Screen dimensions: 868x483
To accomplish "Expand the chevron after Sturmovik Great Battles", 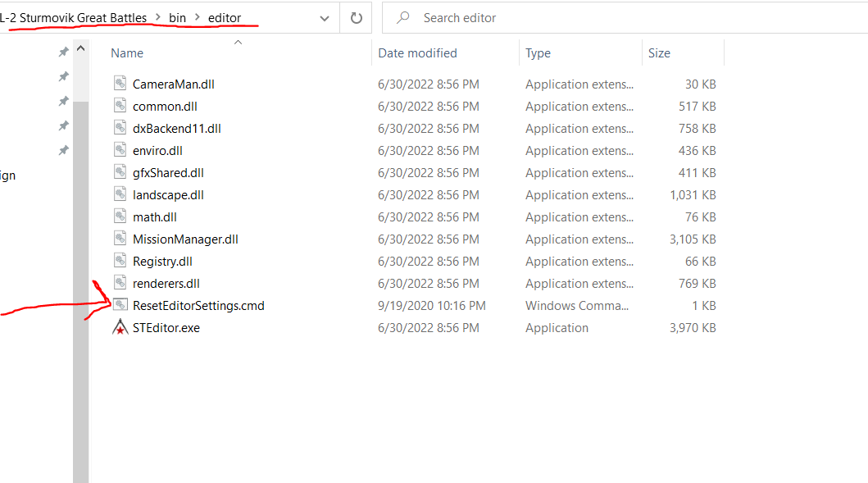I will pos(157,18).
